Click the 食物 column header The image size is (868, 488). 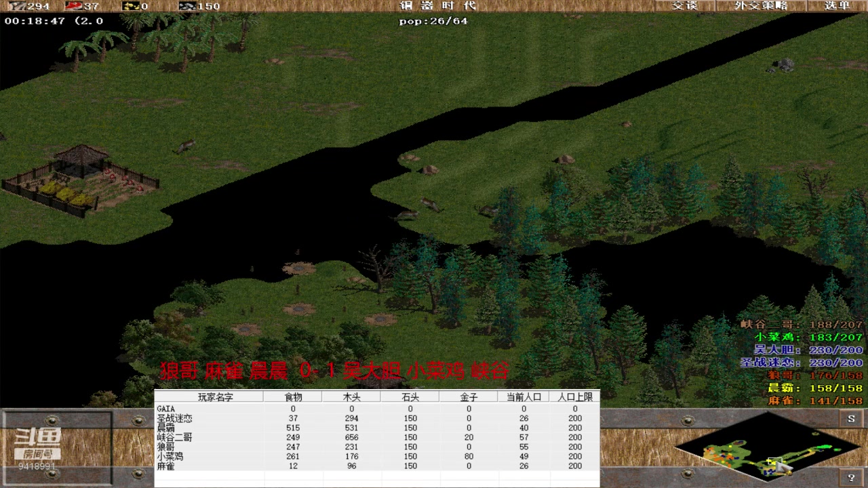point(293,397)
